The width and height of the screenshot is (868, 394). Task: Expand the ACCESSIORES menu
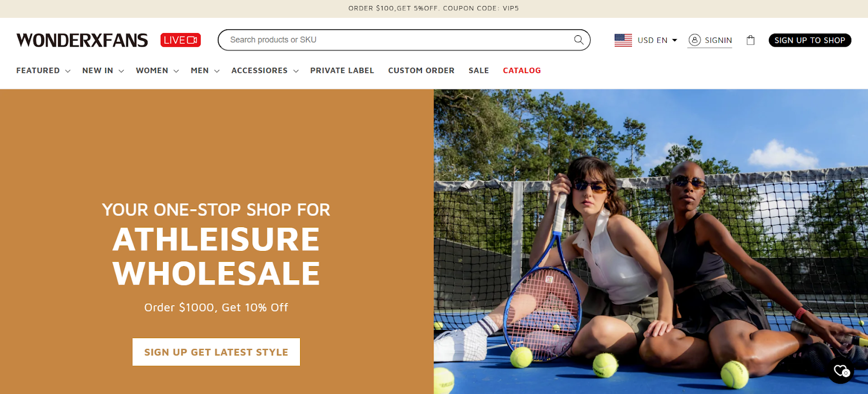point(265,70)
